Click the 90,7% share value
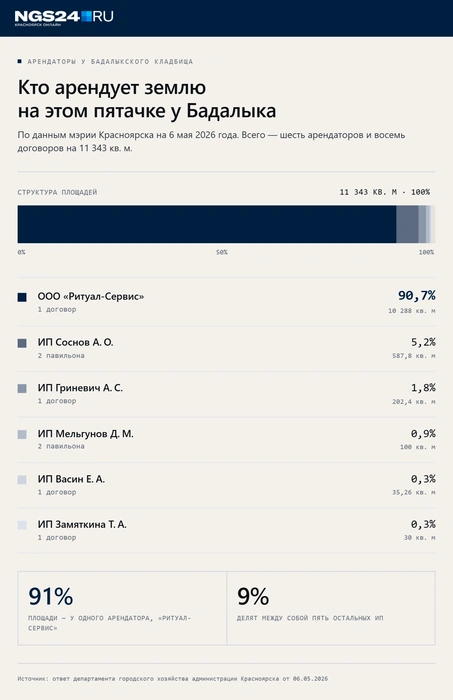Image resolution: width=453 pixels, height=700 pixels. (x=417, y=296)
